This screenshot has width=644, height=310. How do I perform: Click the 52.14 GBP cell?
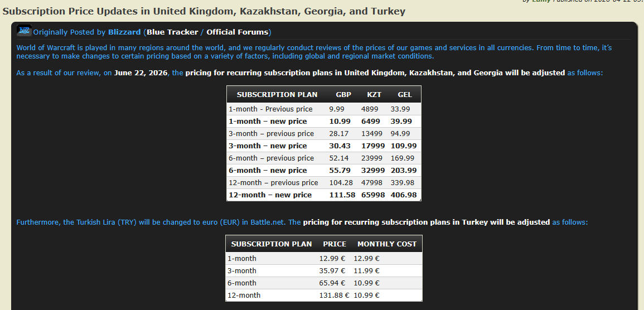(x=339, y=158)
